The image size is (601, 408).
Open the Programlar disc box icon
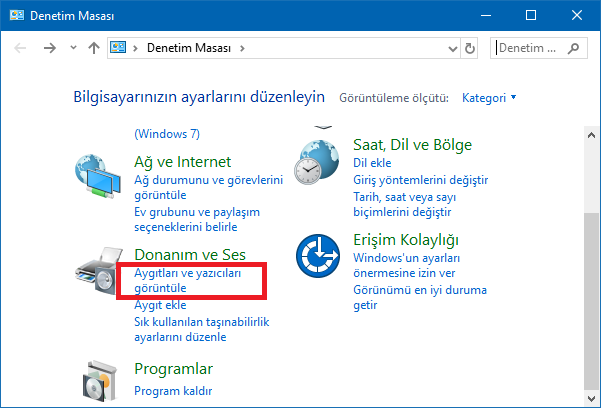click(x=100, y=381)
